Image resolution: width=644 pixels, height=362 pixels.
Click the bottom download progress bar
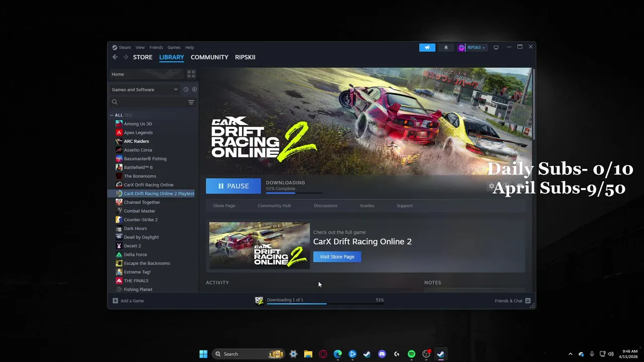click(325, 304)
